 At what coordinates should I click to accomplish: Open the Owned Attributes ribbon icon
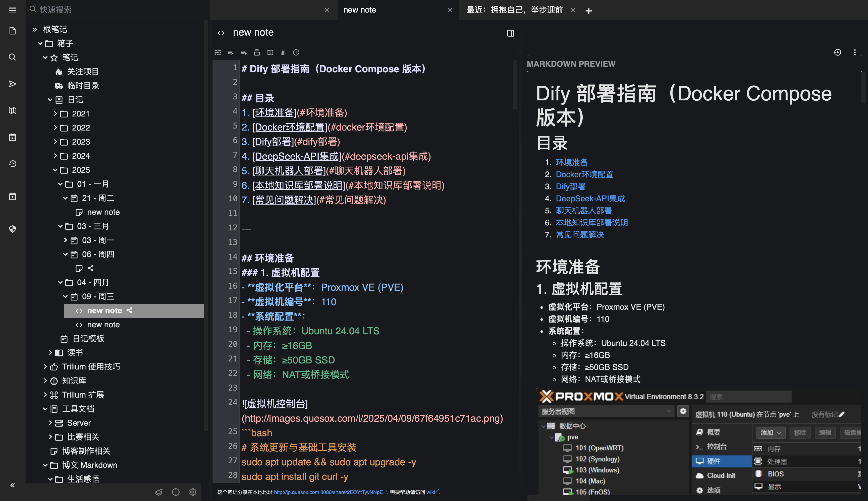(231, 53)
